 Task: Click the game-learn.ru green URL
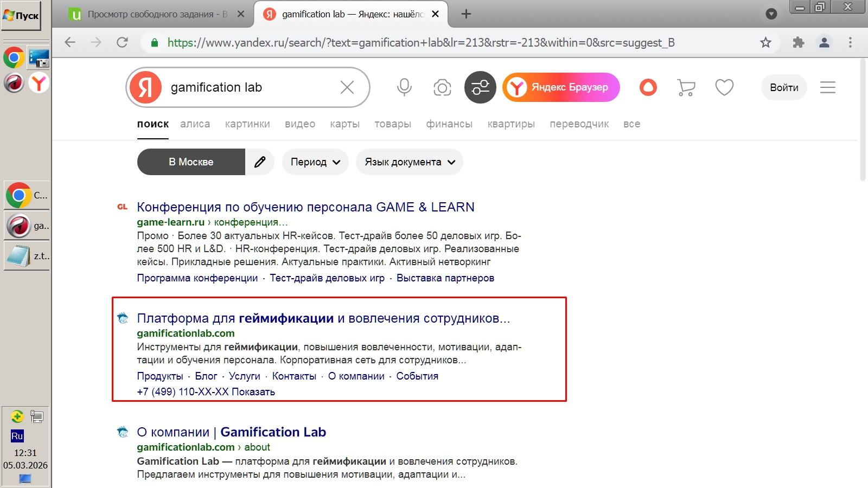(170, 222)
